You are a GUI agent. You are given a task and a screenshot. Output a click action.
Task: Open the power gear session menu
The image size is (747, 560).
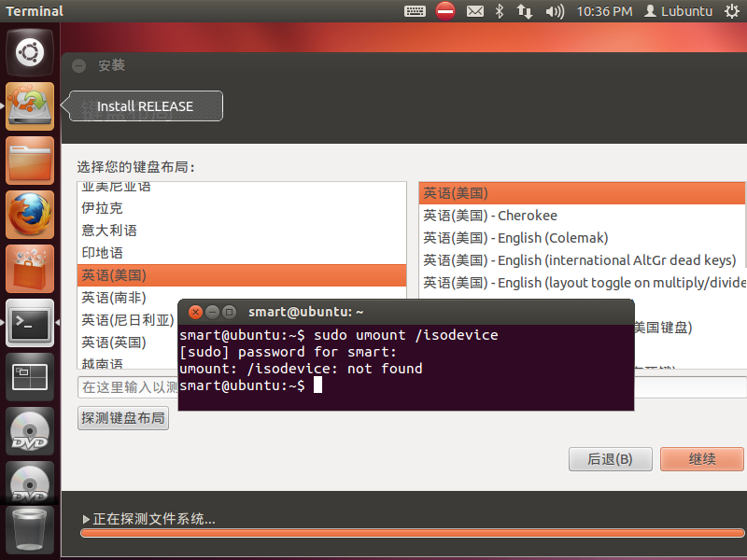click(x=732, y=11)
